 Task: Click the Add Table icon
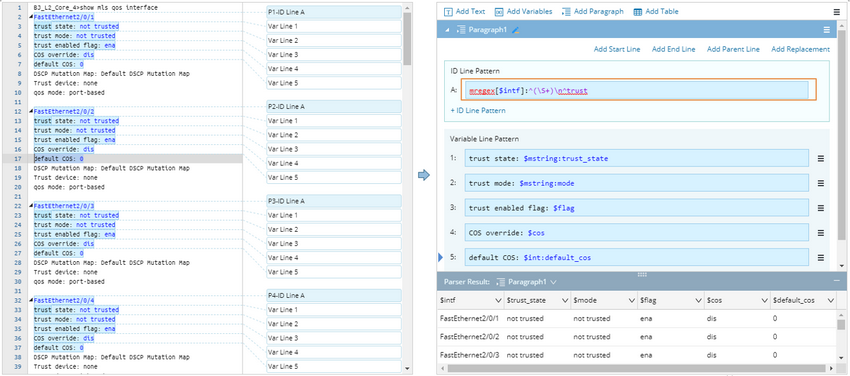[x=638, y=11]
